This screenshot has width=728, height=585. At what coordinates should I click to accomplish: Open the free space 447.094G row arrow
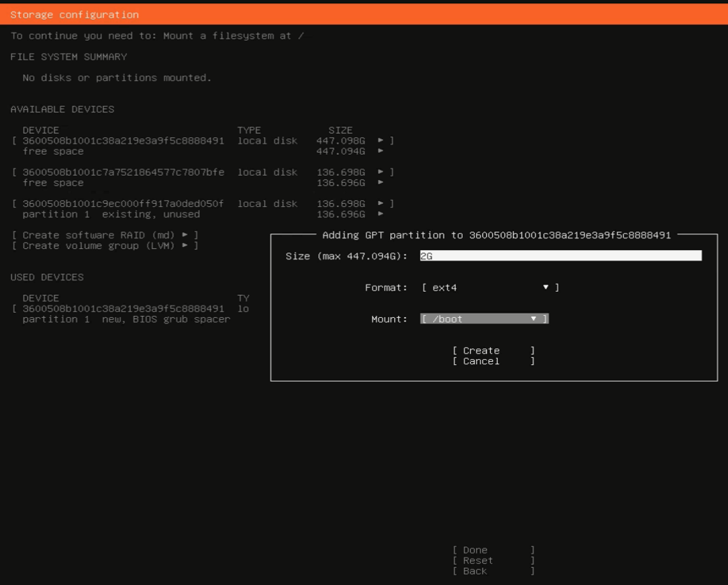tap(380, 151)
